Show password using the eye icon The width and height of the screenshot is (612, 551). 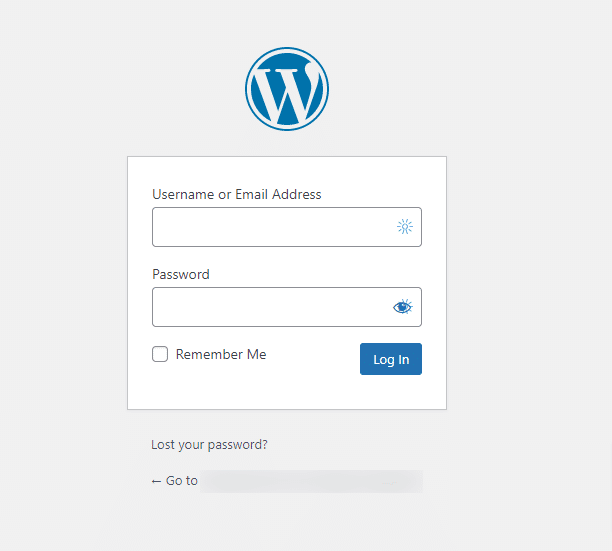[402, 307]
